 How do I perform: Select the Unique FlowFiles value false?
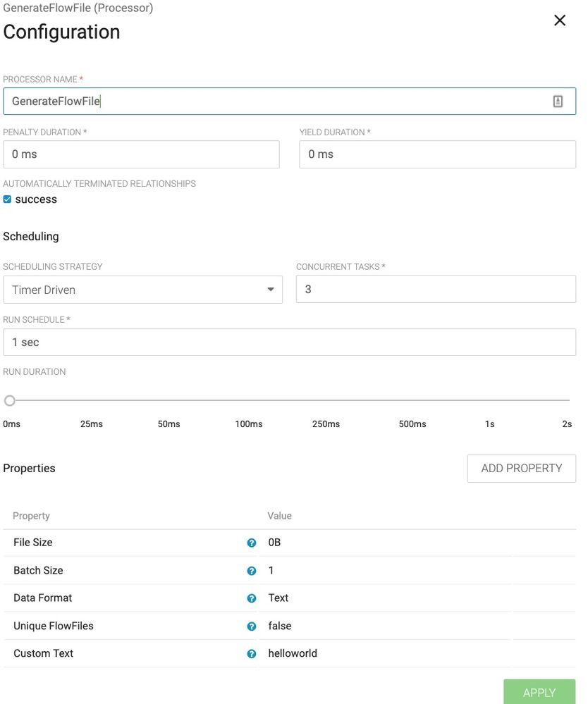click(x=280, y=626)
